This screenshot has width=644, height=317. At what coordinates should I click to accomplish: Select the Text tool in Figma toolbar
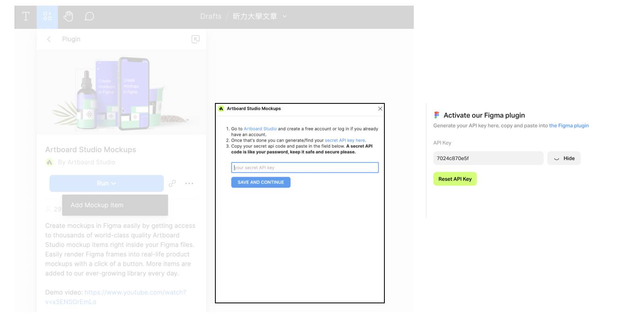click(x=26, y=16)
